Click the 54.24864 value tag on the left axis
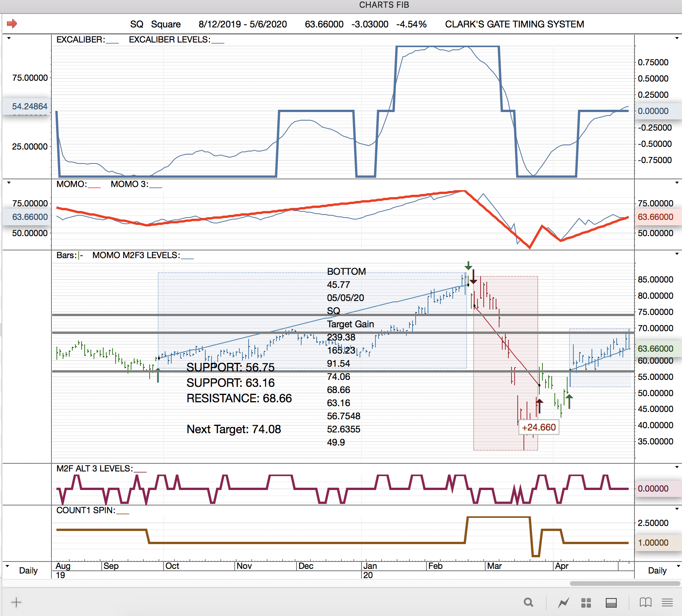The width and height of the screenshot is (682, 616). tap(27, 106)
